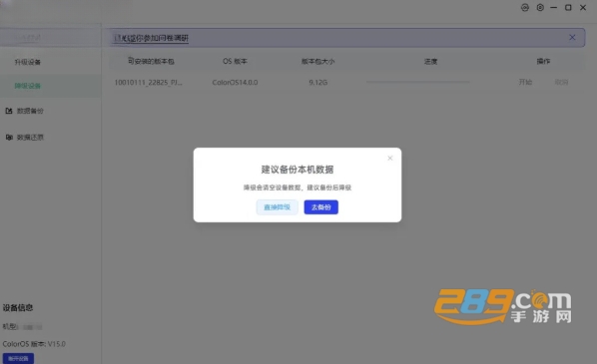
Task: Close the backup suggestion dialog
Action: tap(390, 158)
